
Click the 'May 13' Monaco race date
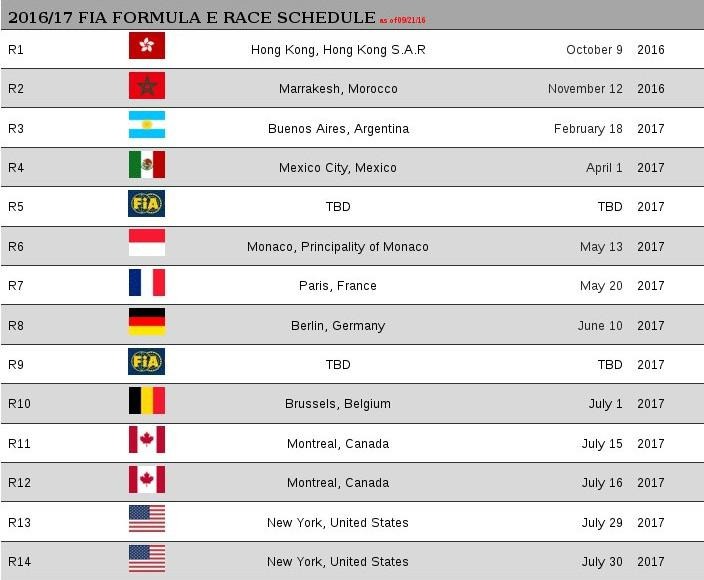pyautogui.click(x=601, y=247)
